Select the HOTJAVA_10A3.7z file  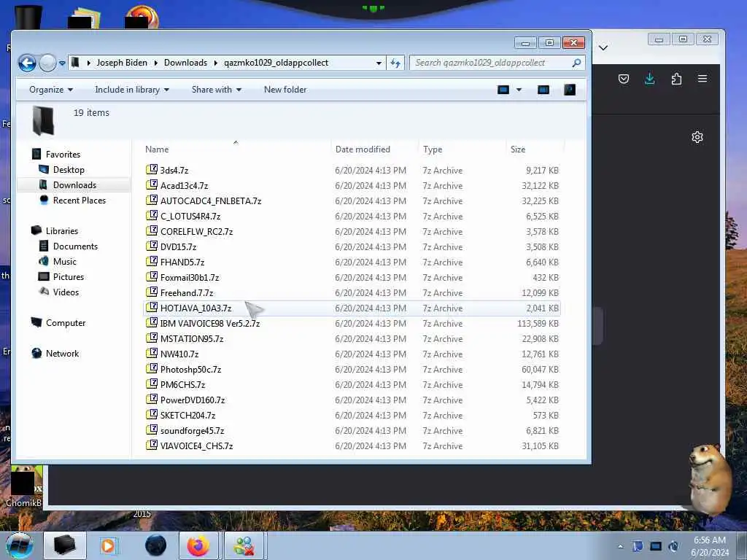pos(196,308)
